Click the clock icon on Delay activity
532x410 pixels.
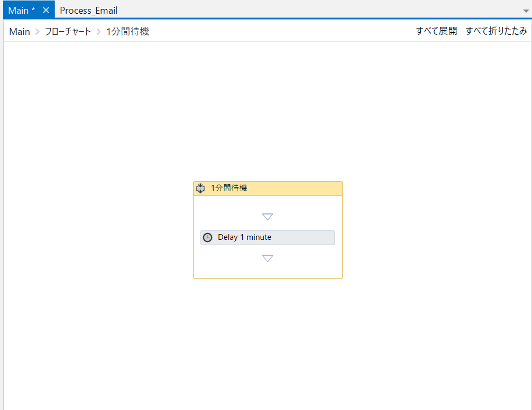tap(208, 238)
